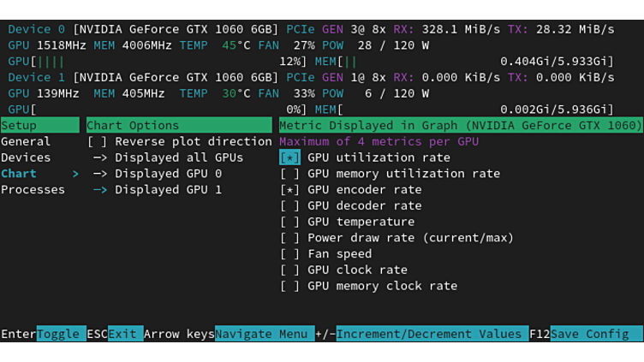Expand the Displayed GPU 1 entry
644x362 pixels.
(x=158, y=190)
